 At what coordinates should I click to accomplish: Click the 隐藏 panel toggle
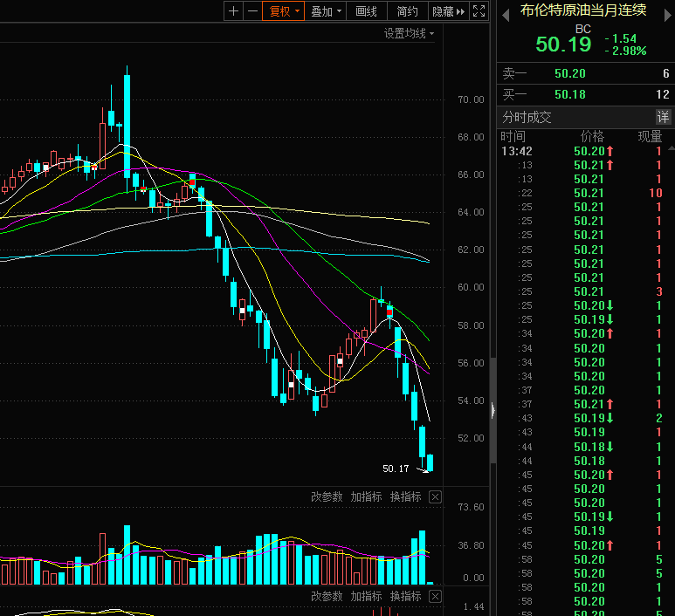[448, 11]
